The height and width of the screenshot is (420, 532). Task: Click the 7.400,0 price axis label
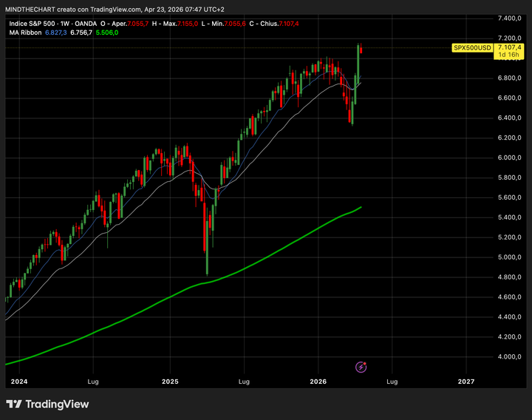pos(510,18)
